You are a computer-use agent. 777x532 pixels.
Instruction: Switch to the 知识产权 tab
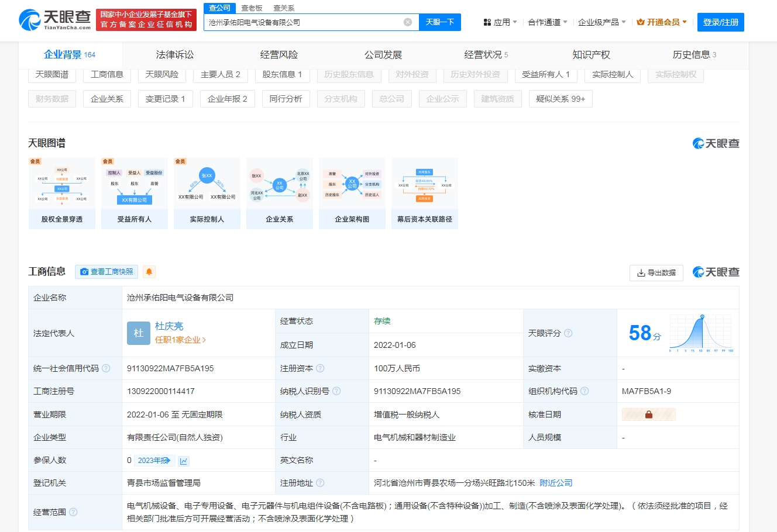click(591, 55)
